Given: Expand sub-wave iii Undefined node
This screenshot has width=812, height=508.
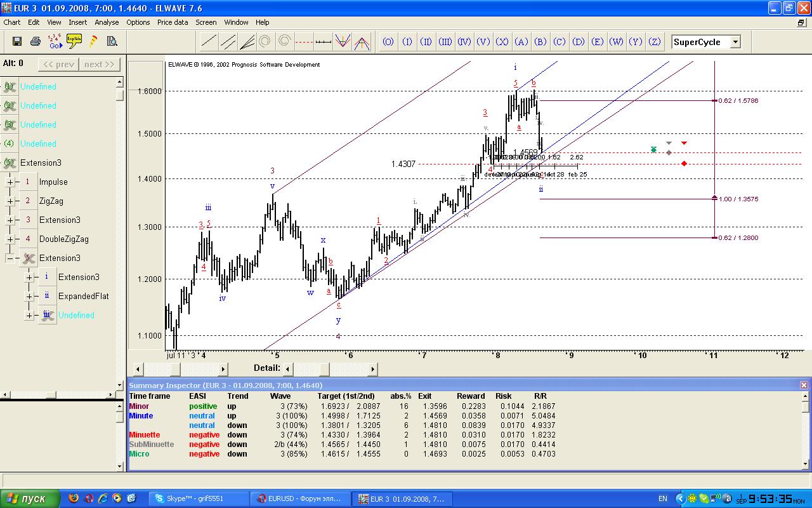Looking at the screenshot, I should click(x=29, y=316).
